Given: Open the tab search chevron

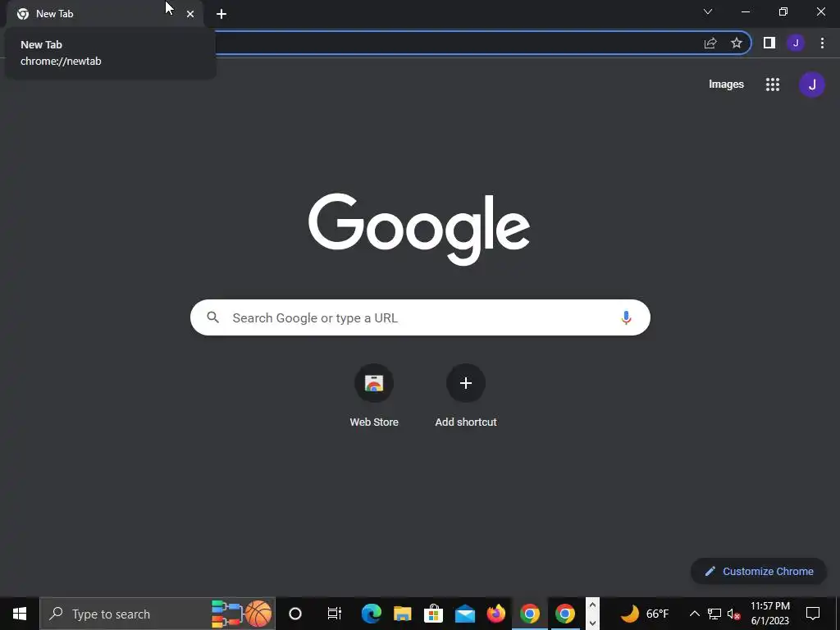Looking at the screenshot, I should click(x=708, y=11).
